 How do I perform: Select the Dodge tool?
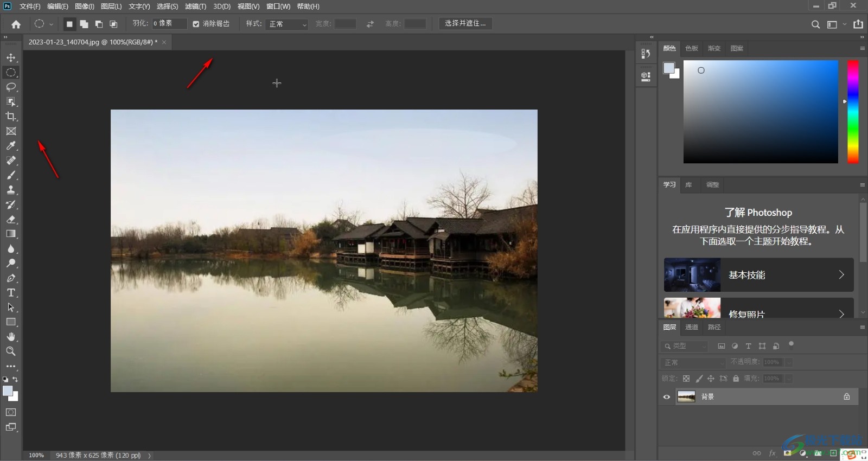11,263
